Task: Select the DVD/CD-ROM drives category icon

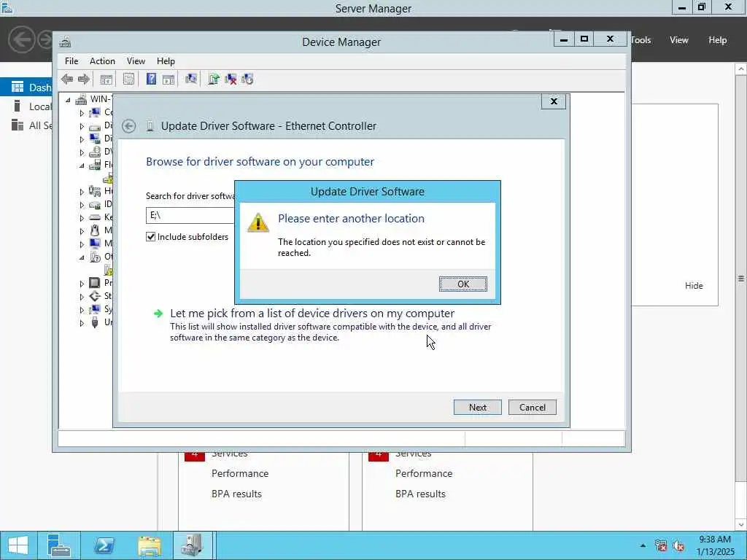Action: point(95,152)
